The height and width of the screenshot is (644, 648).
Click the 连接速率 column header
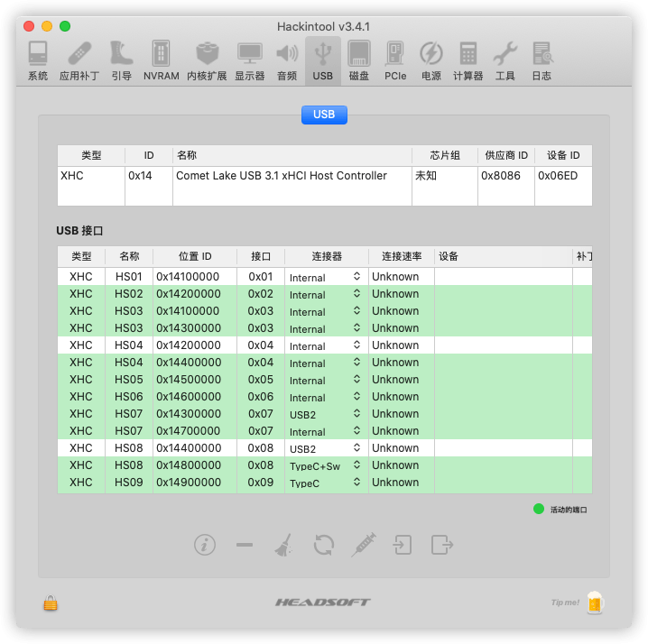(402, 256)
